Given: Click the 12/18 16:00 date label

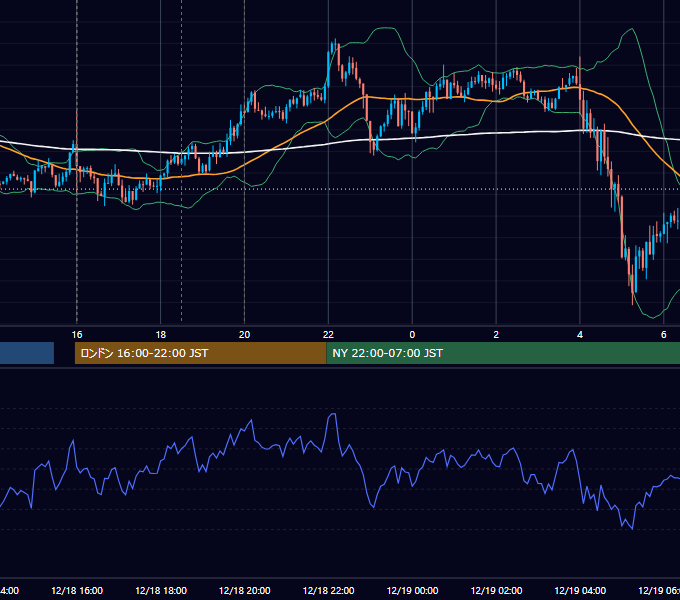Looking at the screenshot, I should tap(77, 590).
